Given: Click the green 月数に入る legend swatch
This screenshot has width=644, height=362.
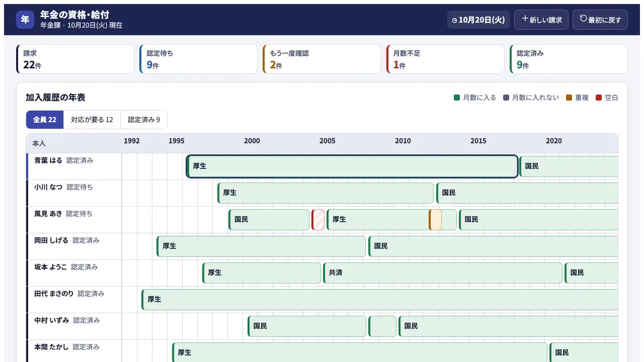Looking at the screenshot, I should click(x=457, y=98).
